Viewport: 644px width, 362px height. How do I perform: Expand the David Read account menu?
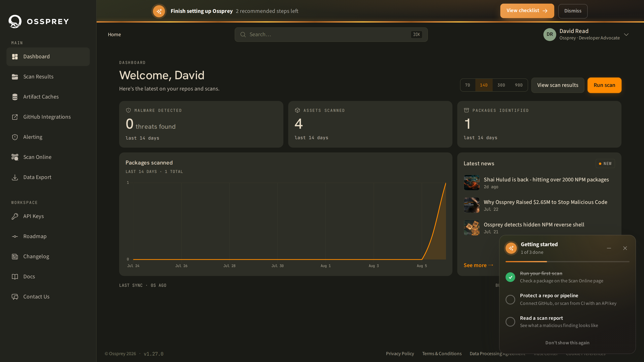click(626, 34)
